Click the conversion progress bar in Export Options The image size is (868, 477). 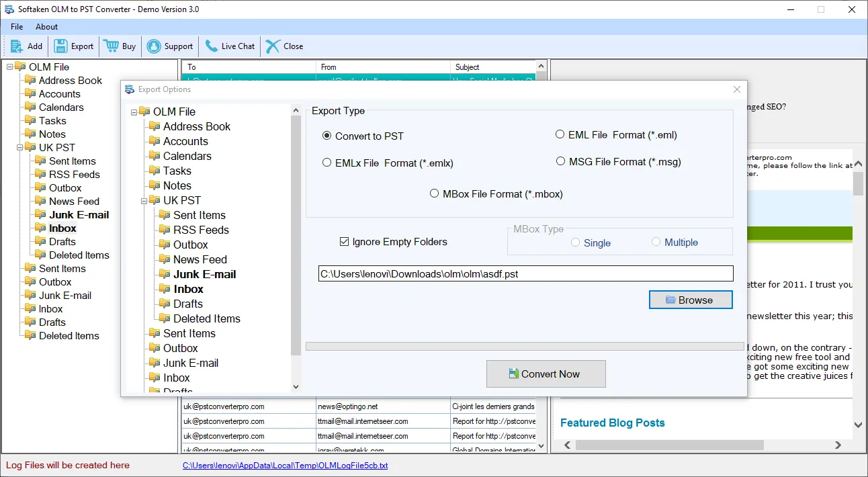525,346
